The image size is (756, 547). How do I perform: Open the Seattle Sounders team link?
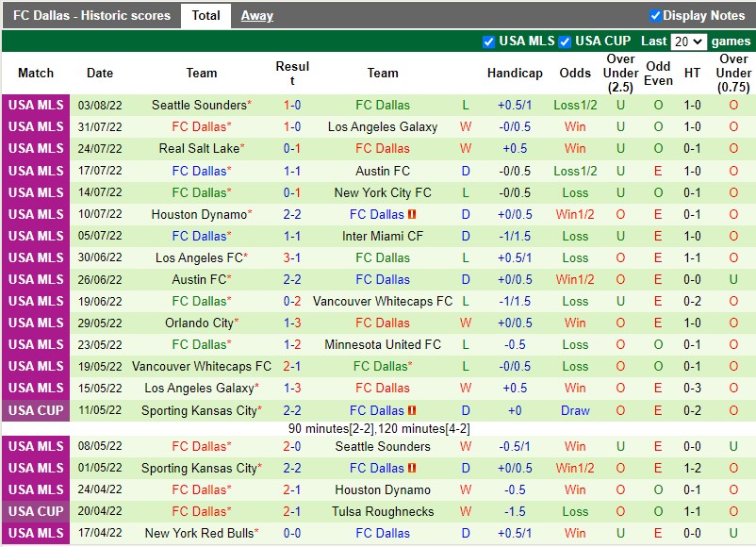pyautogui.click(x=201, y=106)
